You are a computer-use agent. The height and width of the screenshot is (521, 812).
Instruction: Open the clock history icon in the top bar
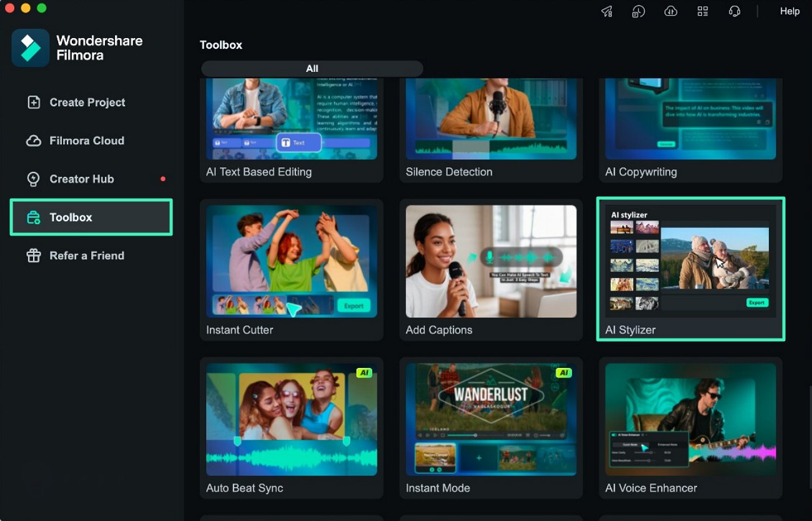638,11
